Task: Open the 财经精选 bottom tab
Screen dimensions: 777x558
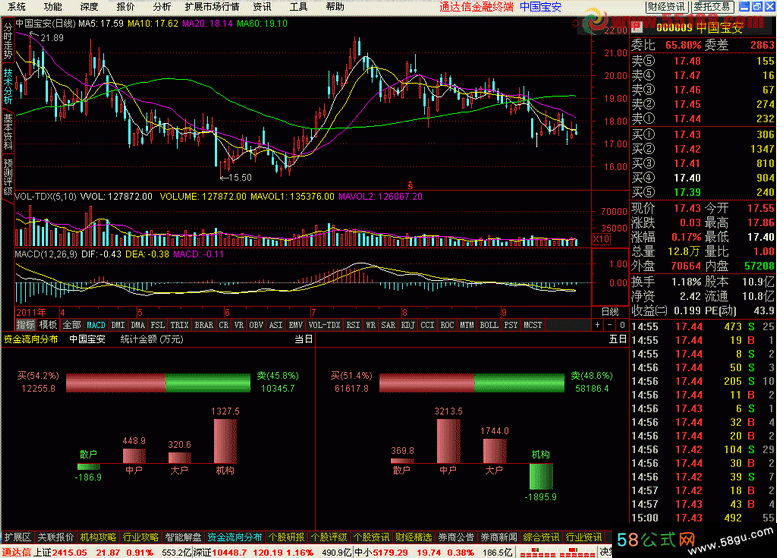Action: click(x=414, y=537)
